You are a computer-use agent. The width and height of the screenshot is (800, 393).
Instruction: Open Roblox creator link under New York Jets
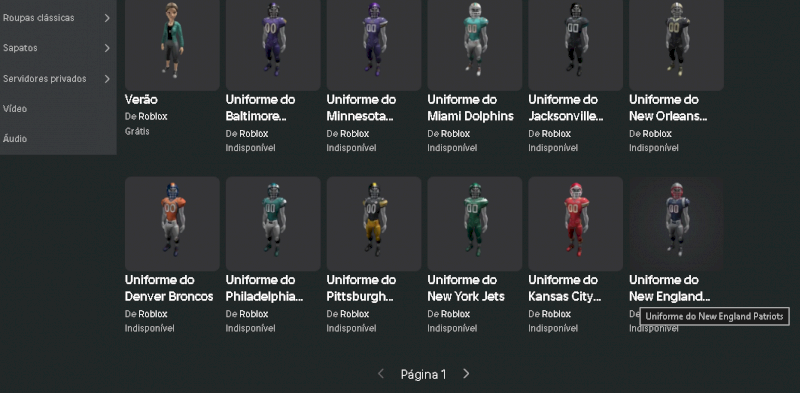(455, 314)
